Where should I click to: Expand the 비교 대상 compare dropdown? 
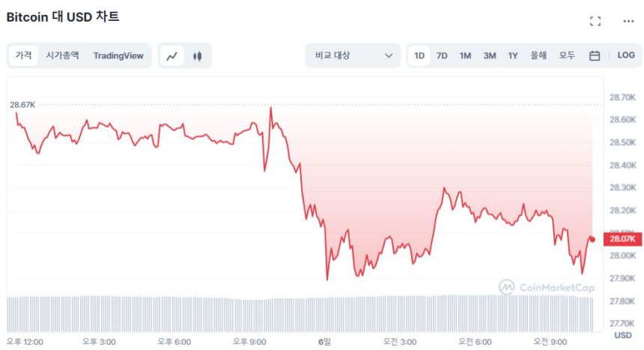[x=353, y=55]
